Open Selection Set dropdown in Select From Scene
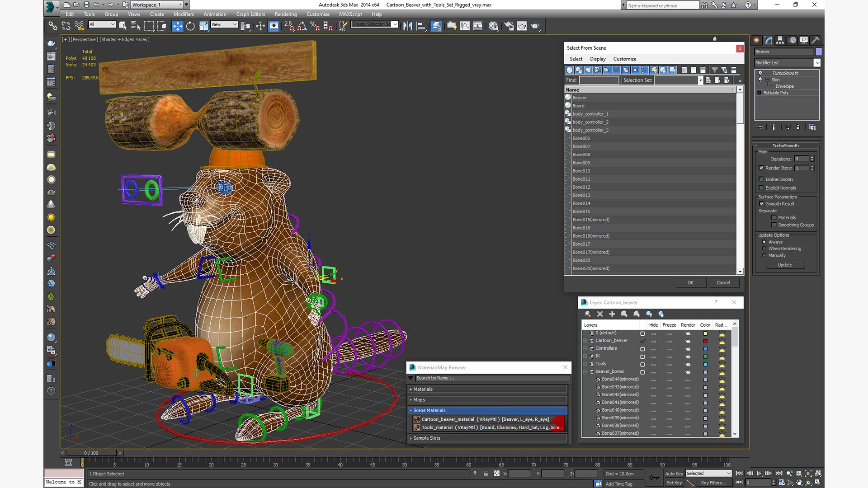The height and width of the screenshot is (488, 868). pyautogui.click(x=700, y=80)
